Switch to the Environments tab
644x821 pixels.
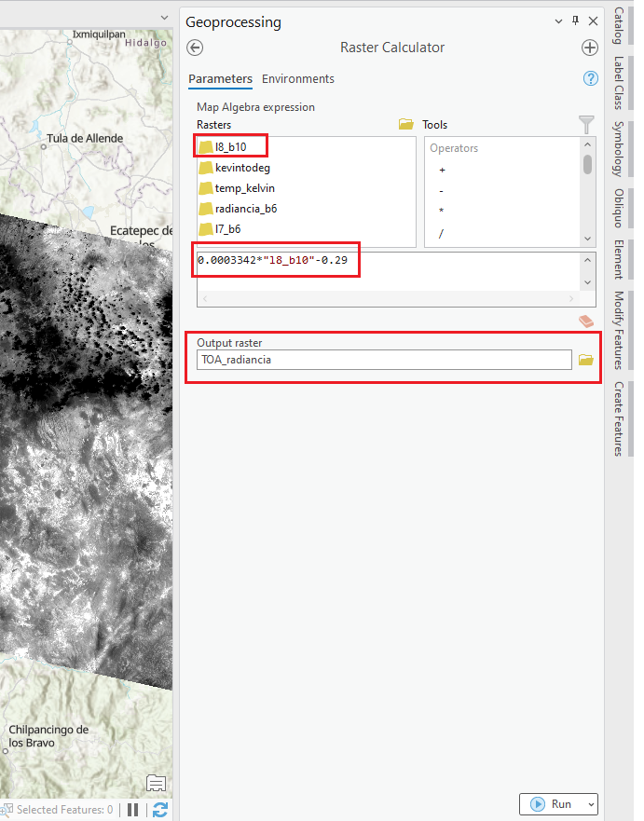point(297,79)
